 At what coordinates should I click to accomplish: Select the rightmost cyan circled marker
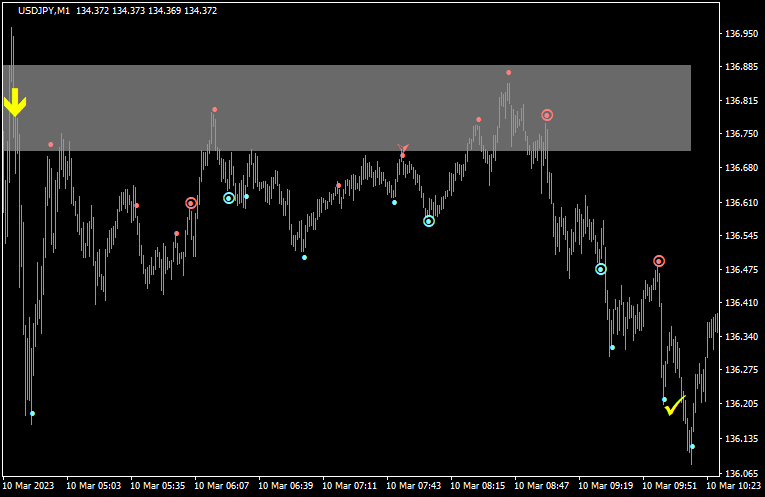[x=601, y=269]
